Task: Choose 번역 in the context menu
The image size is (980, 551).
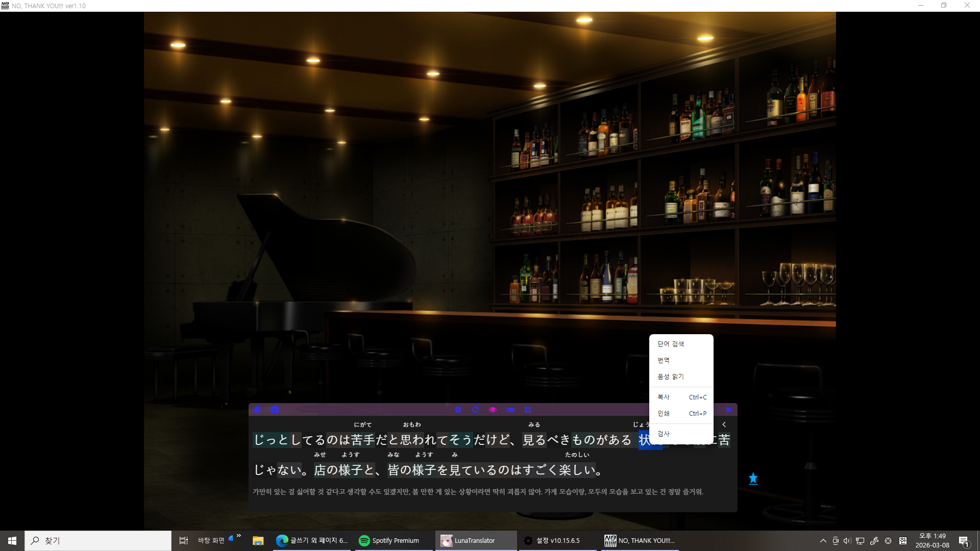Action: (x=664, y=360)
